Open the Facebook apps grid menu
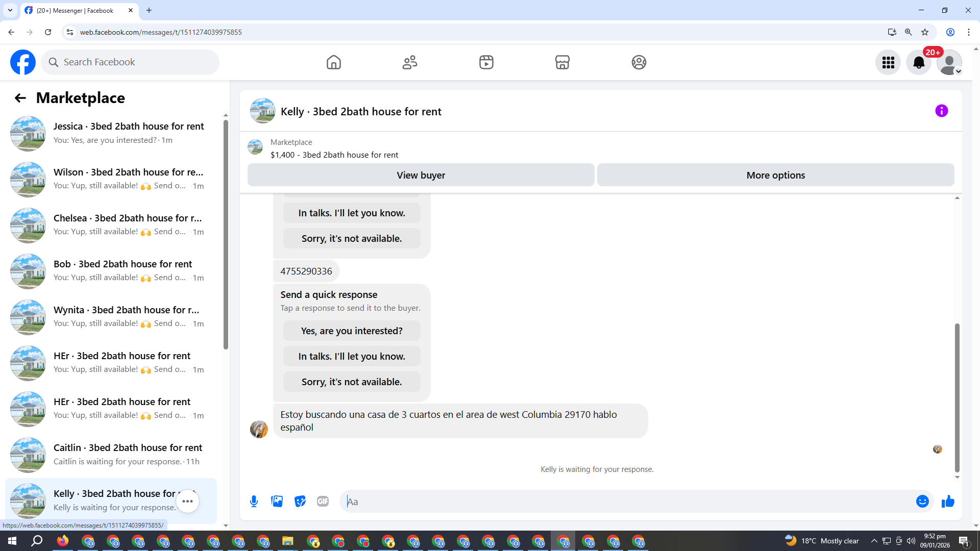 [888, 62]
